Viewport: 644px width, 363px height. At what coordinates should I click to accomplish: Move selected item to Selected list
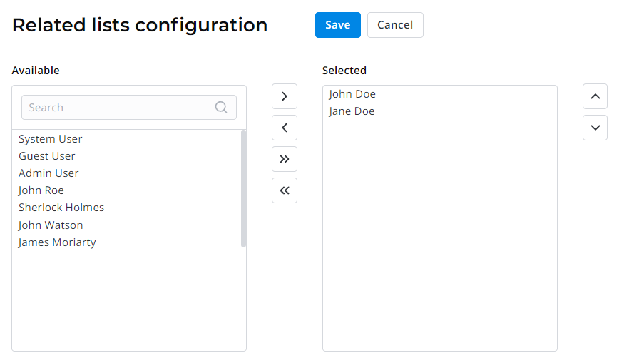click(284, 96)
